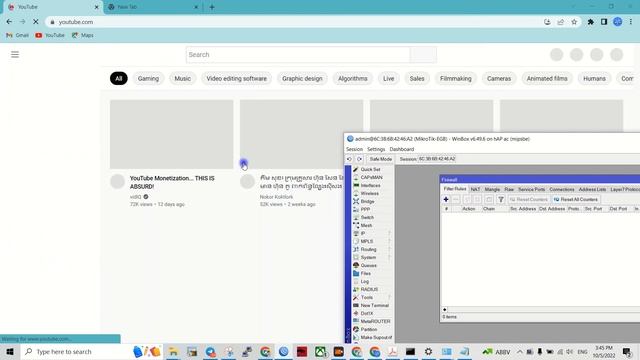
Task: Click WinBox undo arrow icon
Action: (x=349, y=159)
